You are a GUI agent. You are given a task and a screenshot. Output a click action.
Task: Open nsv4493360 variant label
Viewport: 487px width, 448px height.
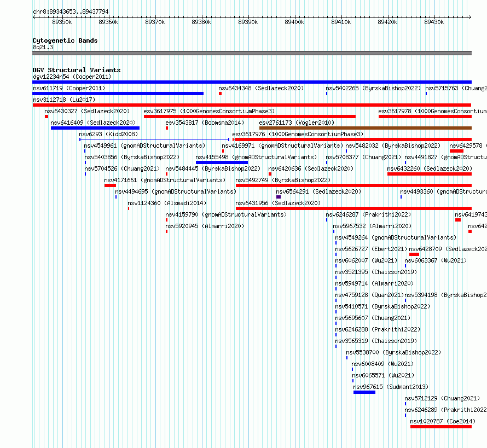point(444,191)
